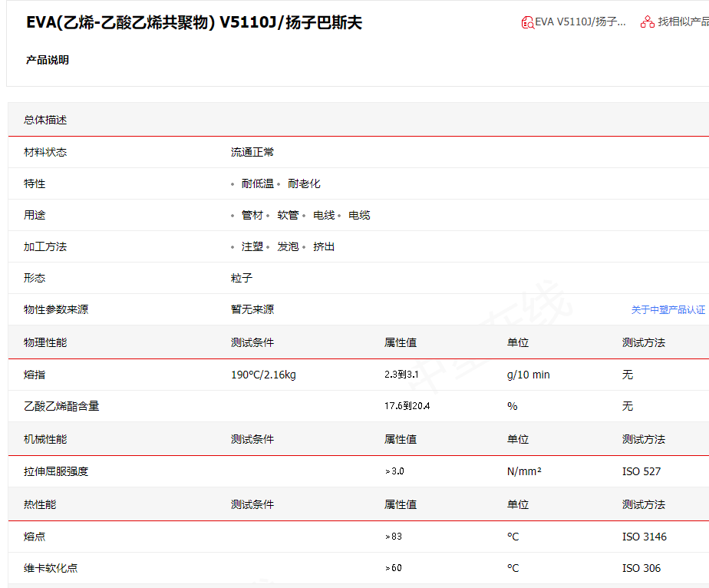Select the 总体描述 section header
Image resolution: width=709 pixels, height=588 pixels.
coord(45,120)
